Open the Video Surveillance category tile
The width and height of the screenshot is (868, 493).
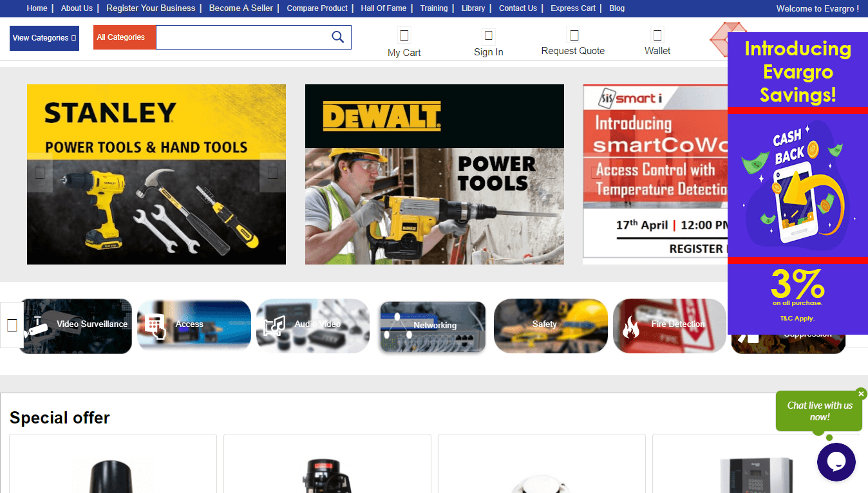tap(75, 326)
